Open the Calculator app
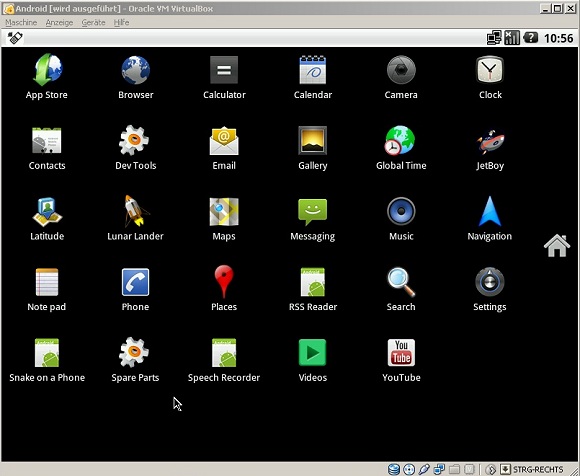The image size is (580, 476). [224, 77]
